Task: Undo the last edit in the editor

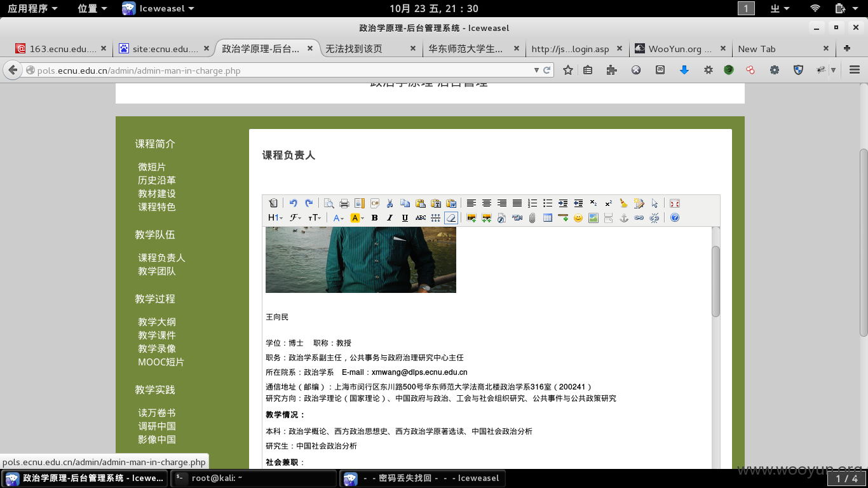Action: 293,203
